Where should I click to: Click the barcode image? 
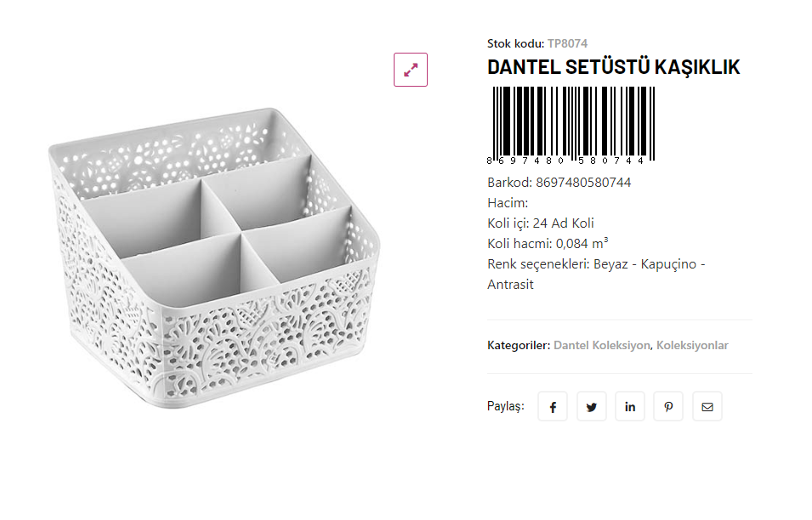(572, 125)
